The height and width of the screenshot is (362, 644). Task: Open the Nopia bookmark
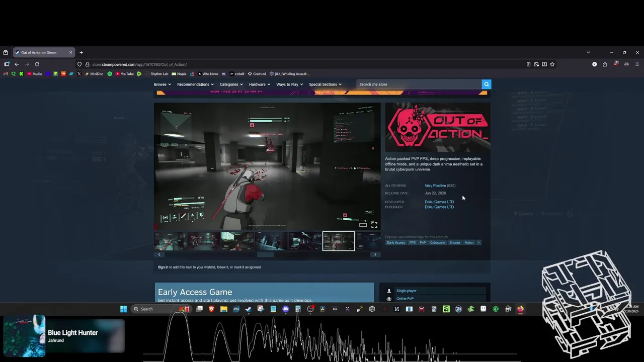click(179, 74)
